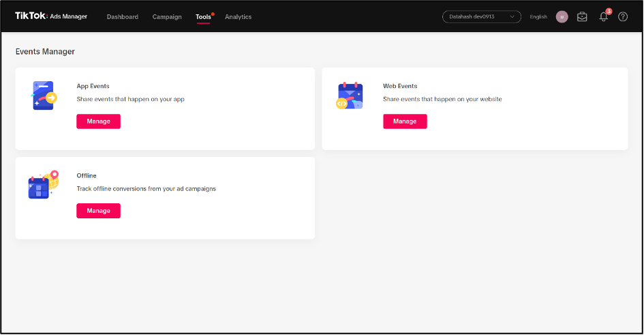Go to the Dashboard tab
Viewport: 644px width, 335px height.
[123, 17]
